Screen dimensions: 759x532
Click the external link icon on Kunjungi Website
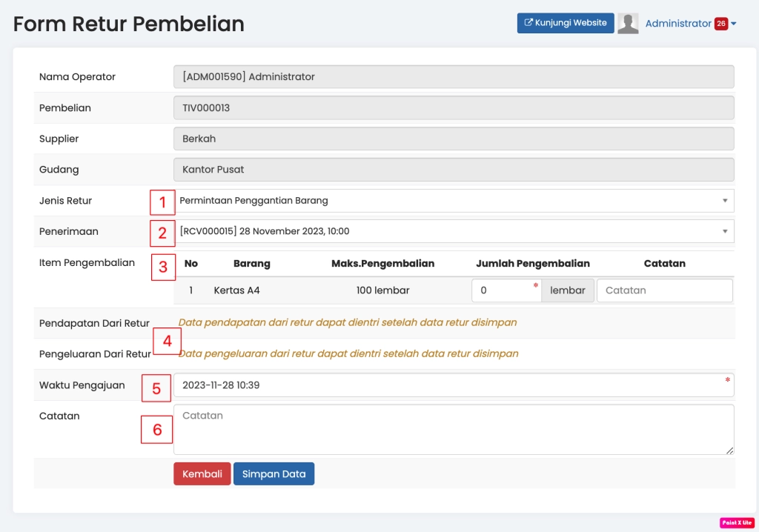click(x=528, y=23)
